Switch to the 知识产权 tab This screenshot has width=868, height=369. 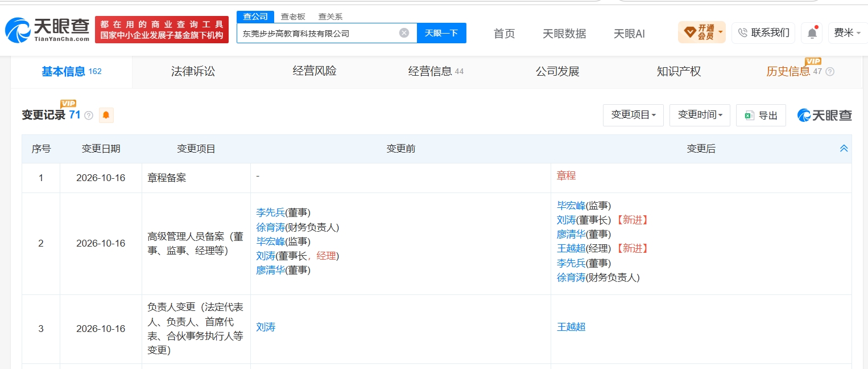[x=679, y=72]
